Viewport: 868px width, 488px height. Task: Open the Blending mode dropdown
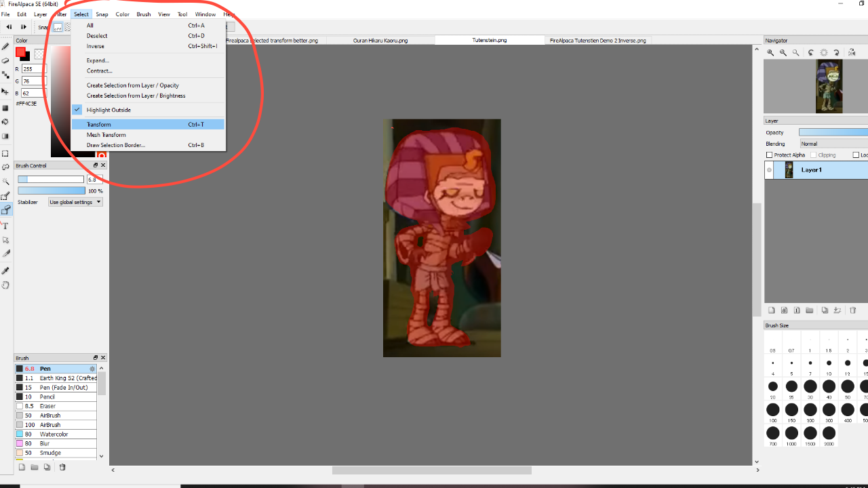(833, 144)
